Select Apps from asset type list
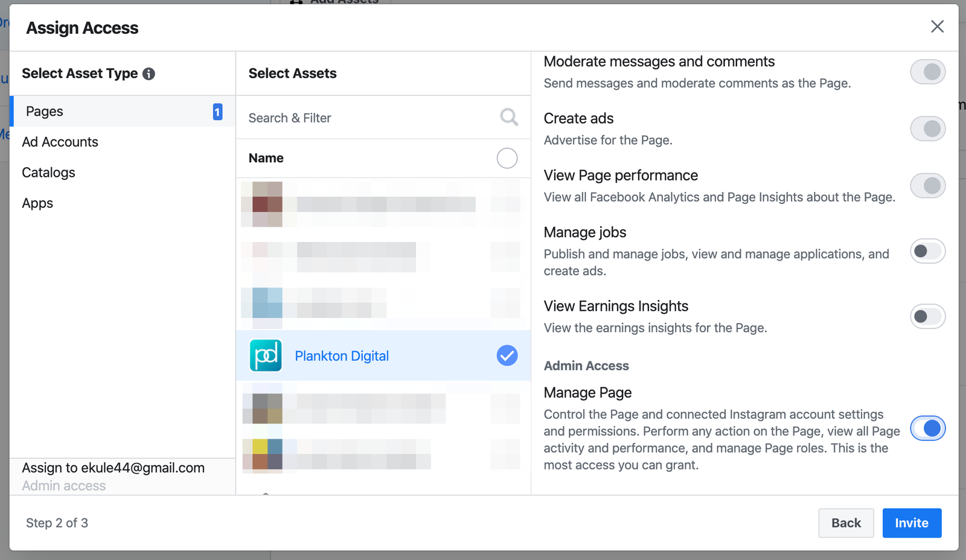 tap(37, 203)
